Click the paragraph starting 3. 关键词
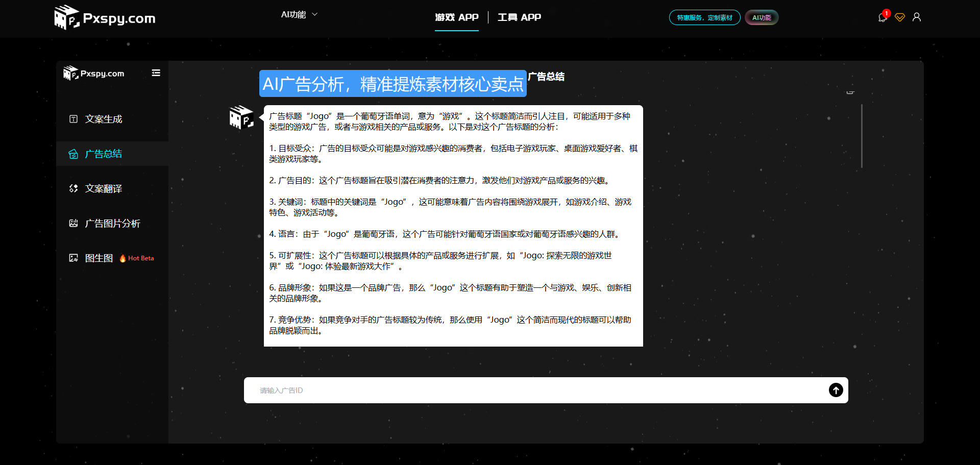The height and width of the screenshot is (465, 980). [450, 207]
